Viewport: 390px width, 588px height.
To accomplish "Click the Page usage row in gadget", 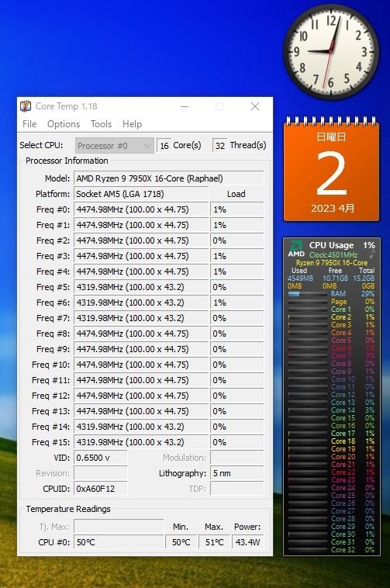I will click(331, 302).
